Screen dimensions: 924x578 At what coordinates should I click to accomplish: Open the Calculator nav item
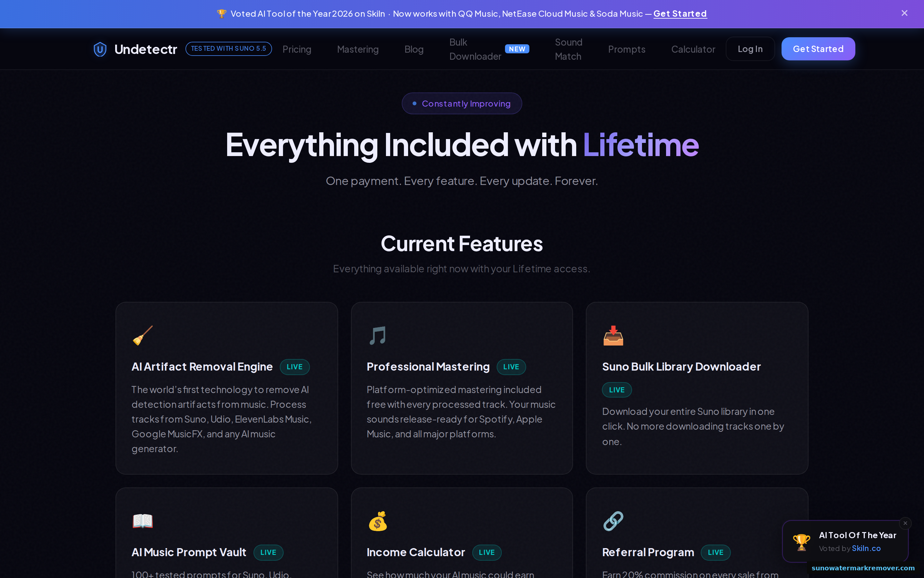coord(693,49)
